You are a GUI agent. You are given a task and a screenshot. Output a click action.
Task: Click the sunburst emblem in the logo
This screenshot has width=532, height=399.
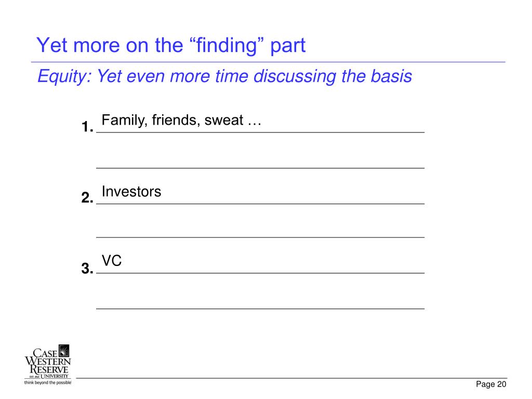[x=64, y=351]
